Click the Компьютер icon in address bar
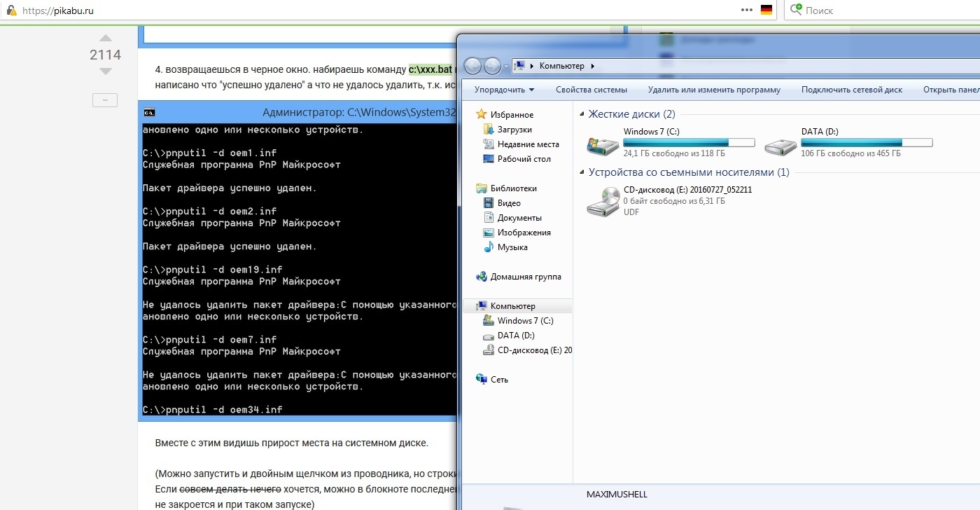This screenshot has width=980, height=510. coord(519,66)
